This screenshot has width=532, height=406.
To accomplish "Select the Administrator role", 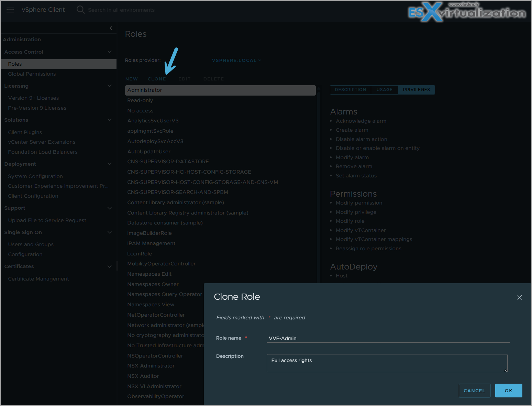I will (x=220, y=90).
